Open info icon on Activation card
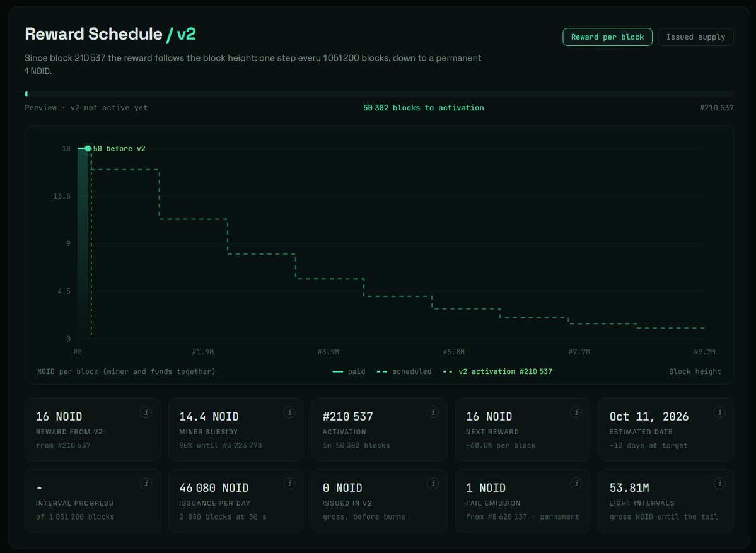Viewport: 756px width, 553px height. pos(433,412)
